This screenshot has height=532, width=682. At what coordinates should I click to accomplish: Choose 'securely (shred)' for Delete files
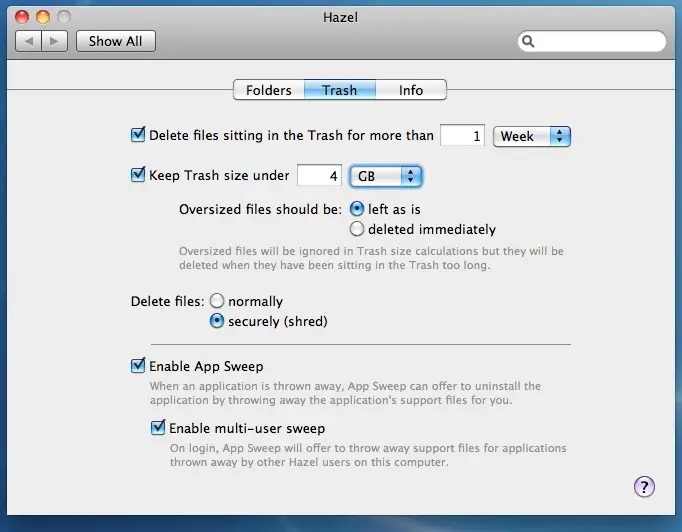click(217, 321)
